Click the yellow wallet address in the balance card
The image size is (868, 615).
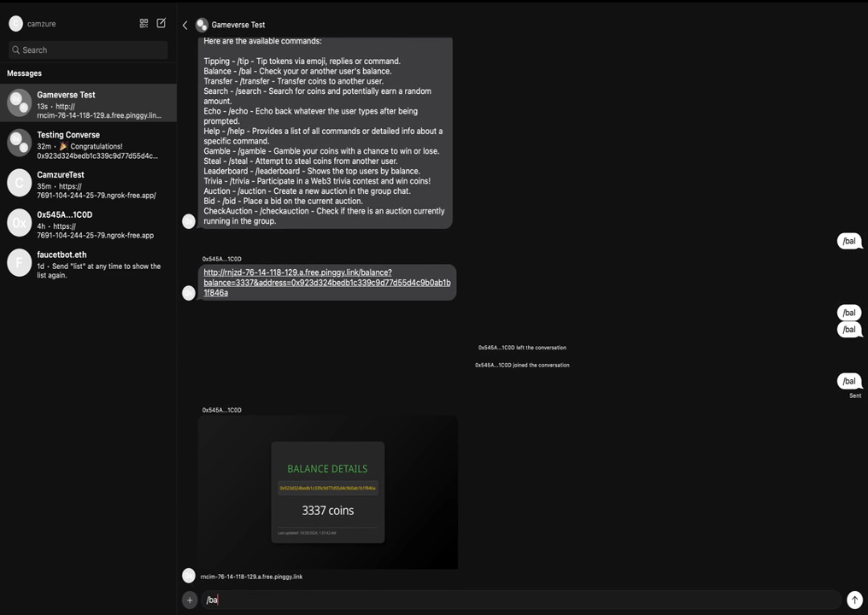pos(328,489)
